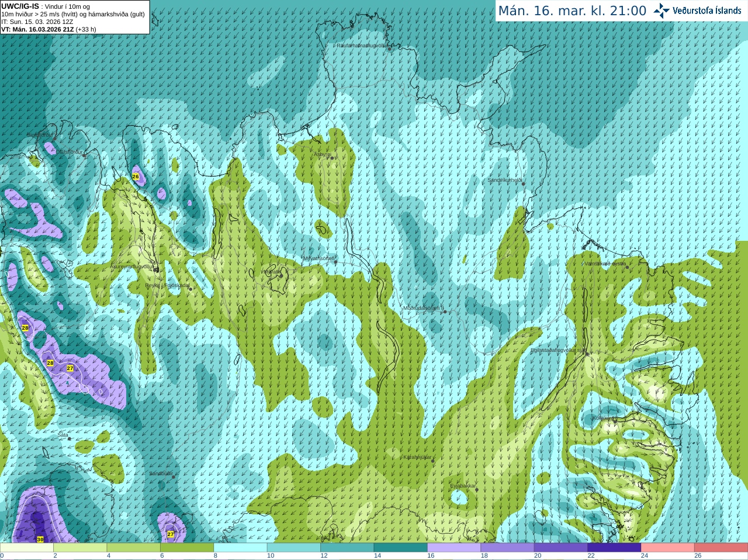Click the legend swatch above 26 m/s
Viewport: 748px width, 560px height.
click(721, 548)
